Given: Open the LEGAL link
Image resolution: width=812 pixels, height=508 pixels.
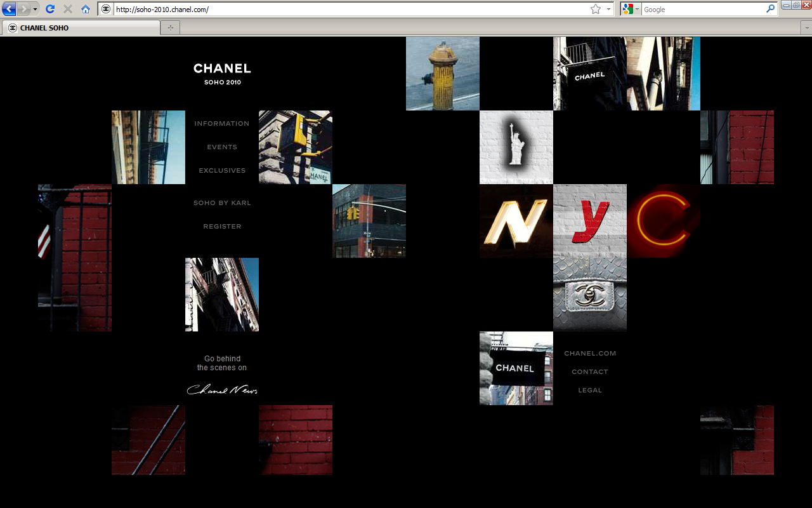Looking at the screenshot, I should coord(590,390).
